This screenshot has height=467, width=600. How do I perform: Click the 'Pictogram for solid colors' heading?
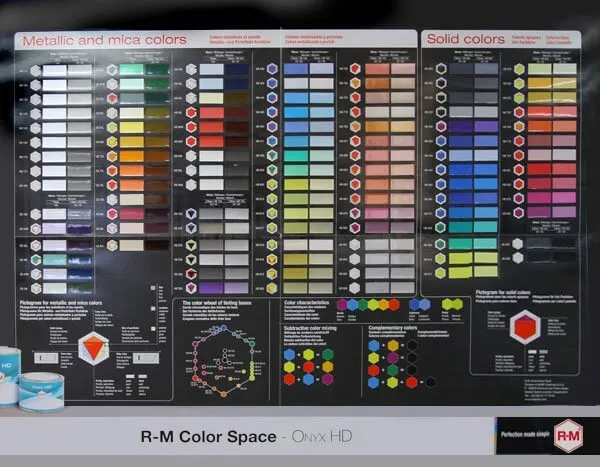pos(503,292)
